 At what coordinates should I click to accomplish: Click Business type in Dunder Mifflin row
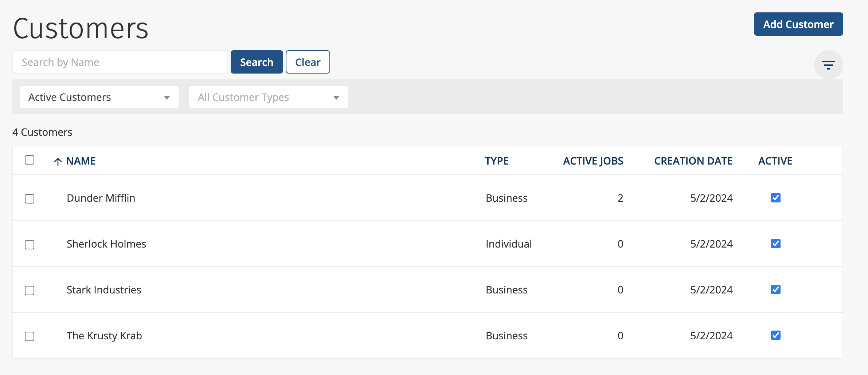507,198
